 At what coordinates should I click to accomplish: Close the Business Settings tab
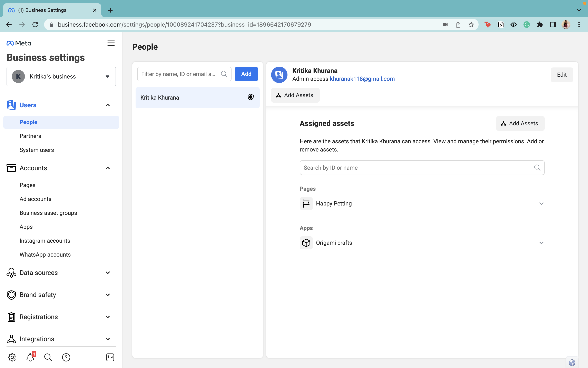pyautogui.click(x=95, y=10)
